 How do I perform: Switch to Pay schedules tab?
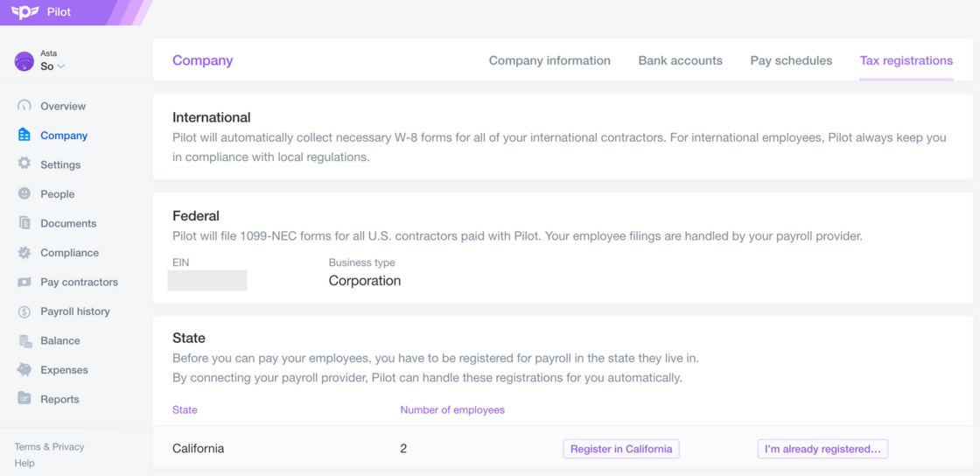pos(791,60)
